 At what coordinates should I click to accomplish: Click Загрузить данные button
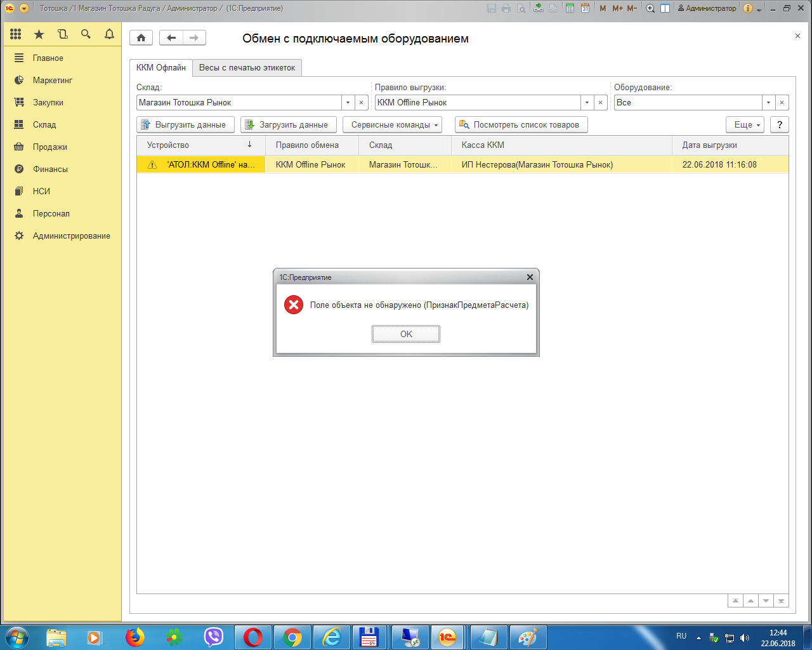pyautogui.click(x=289, y=124)
